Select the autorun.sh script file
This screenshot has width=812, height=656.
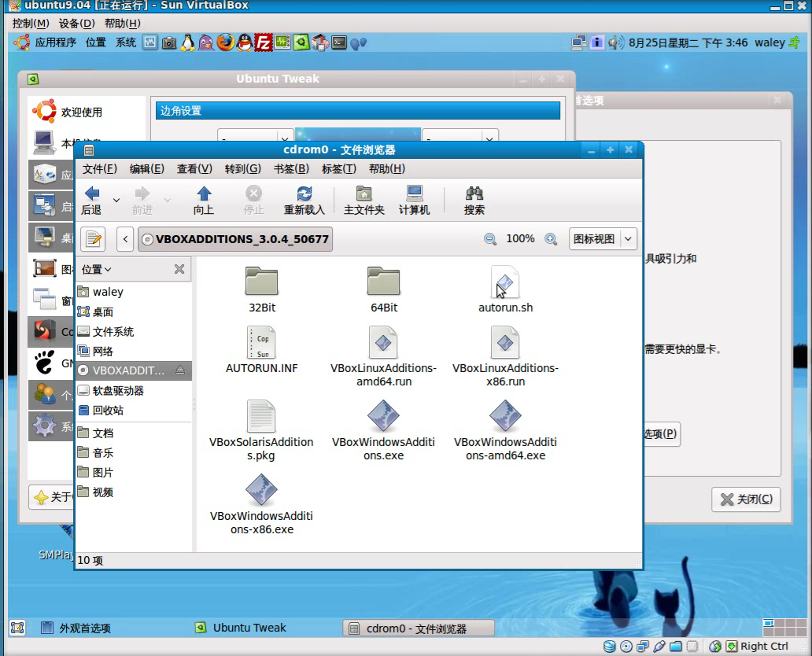(x=505, y=289)
